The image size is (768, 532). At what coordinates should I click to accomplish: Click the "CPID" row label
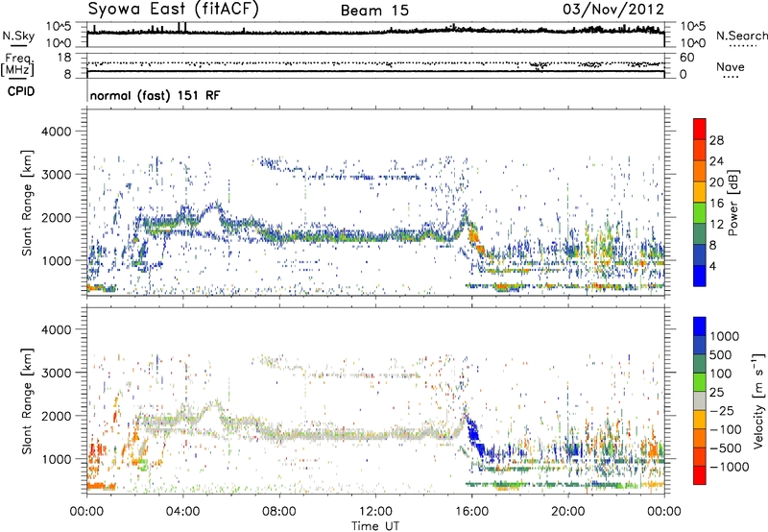click(x=21, y=91)
